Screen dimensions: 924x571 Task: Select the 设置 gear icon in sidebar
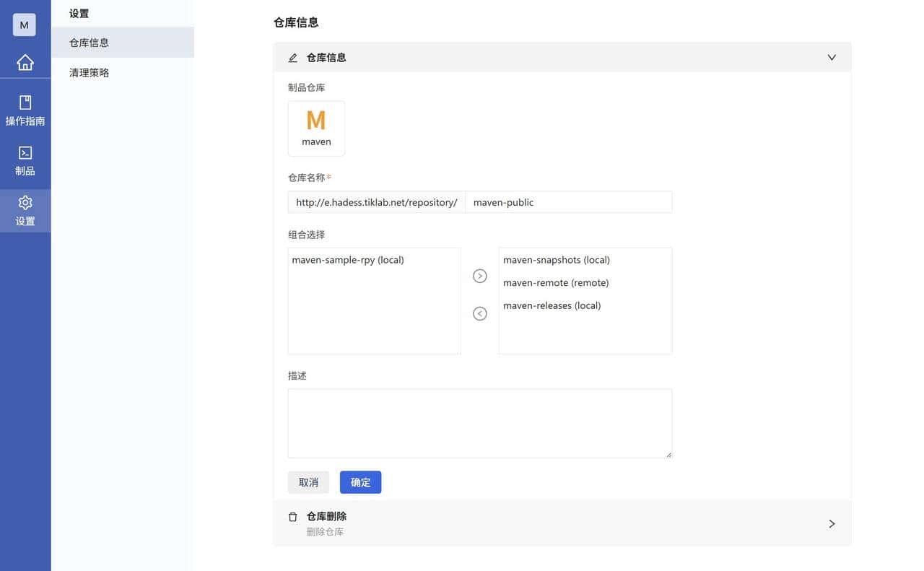pos(25,210)
